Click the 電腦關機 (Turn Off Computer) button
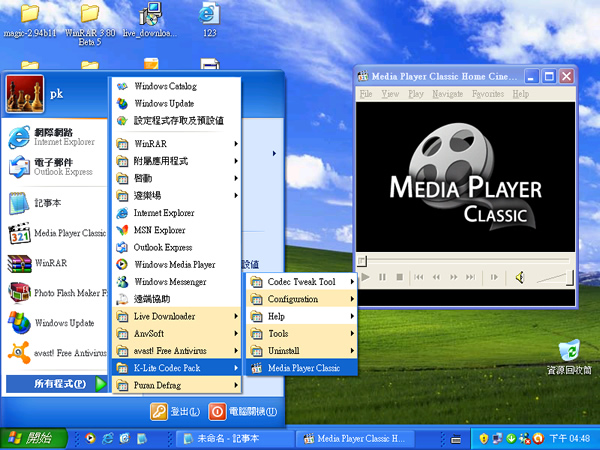This screenshot has width=600, height=450. point(243,412)
